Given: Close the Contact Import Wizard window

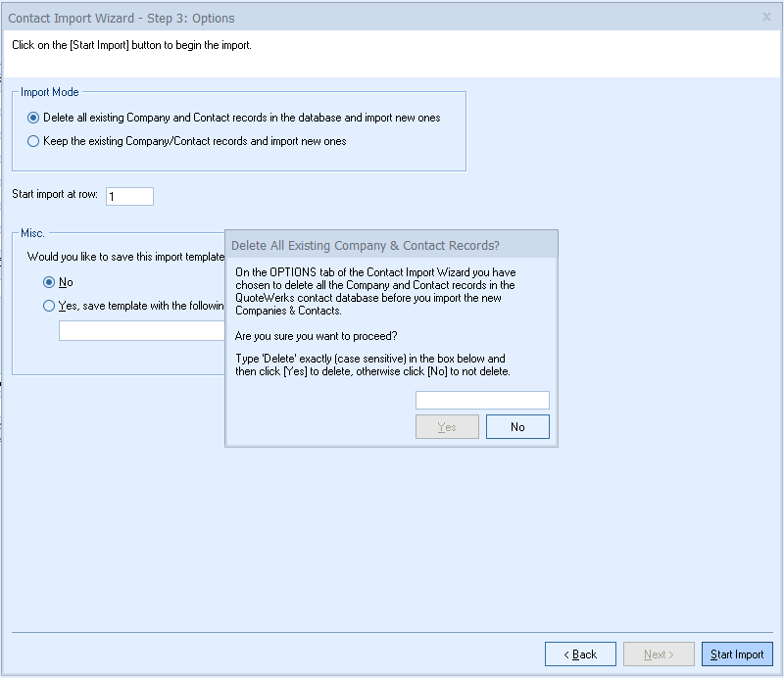Looking at the screenshot, I should coord(766,18).
